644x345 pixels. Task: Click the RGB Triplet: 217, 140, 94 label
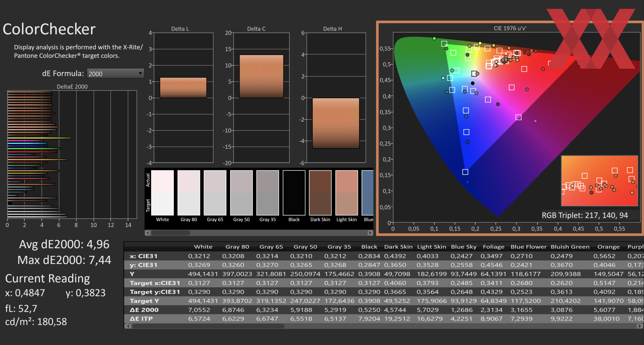pos(585,215)
